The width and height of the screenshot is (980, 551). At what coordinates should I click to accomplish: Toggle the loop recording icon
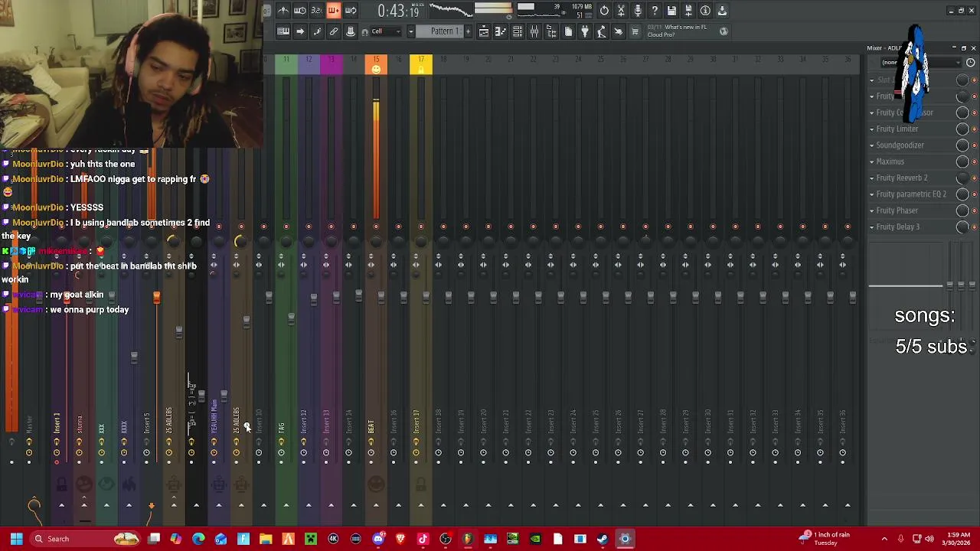coord(351,11)
